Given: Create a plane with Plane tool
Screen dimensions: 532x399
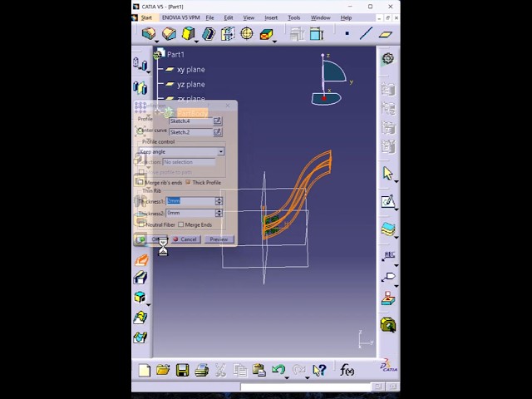Looking at the screenshot, I should [386, 34].
